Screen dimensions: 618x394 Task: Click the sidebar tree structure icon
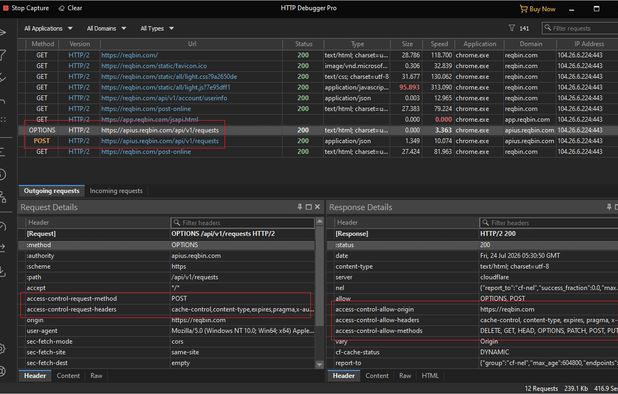[x=3, y=197]
